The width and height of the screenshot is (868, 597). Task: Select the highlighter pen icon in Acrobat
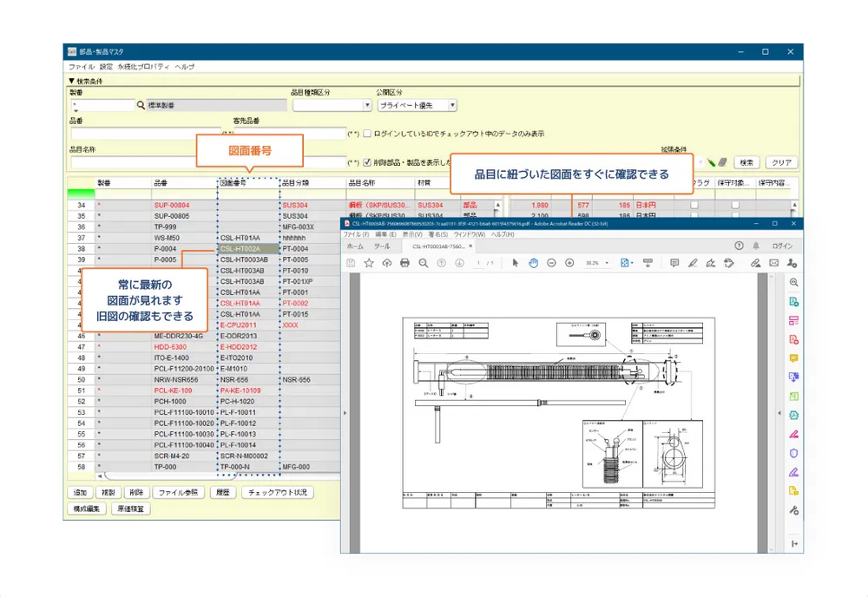(x=693, y=264)
